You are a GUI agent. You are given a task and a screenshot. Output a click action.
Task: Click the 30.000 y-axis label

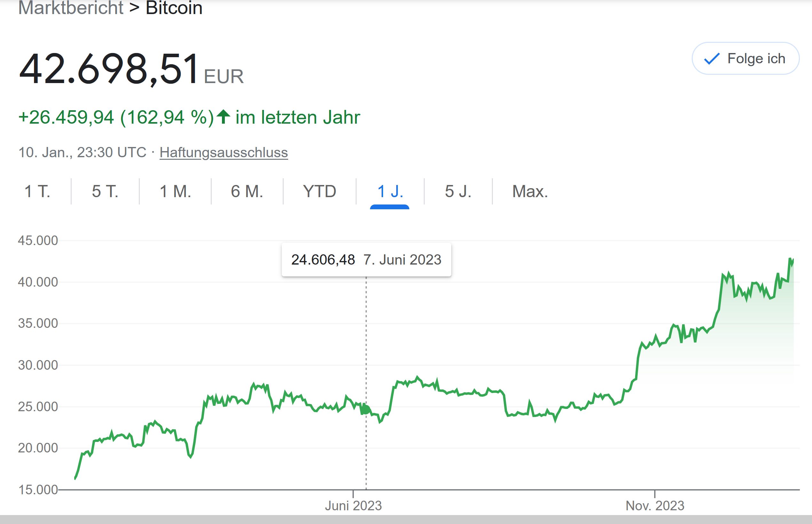click(38, 365)
